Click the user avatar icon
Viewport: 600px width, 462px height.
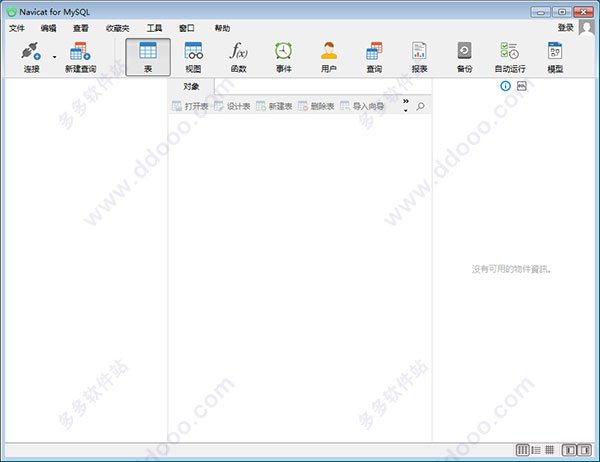coord(587,28)
